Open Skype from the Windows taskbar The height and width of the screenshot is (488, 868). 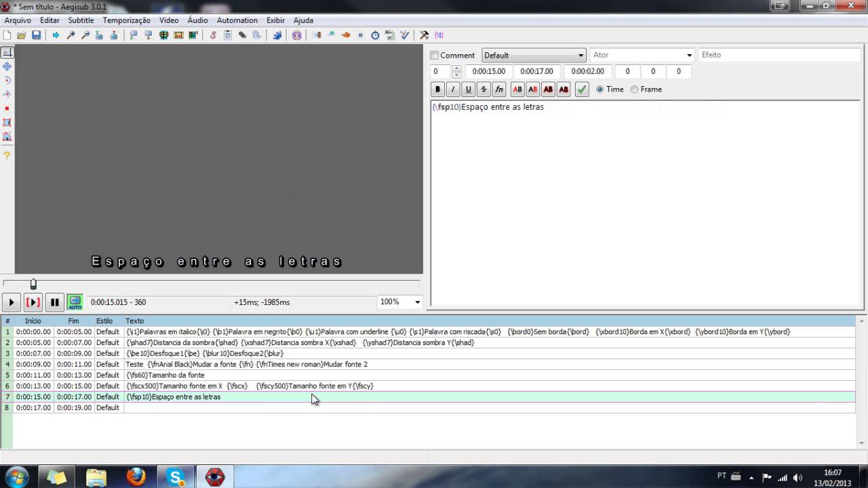point(176,476)
